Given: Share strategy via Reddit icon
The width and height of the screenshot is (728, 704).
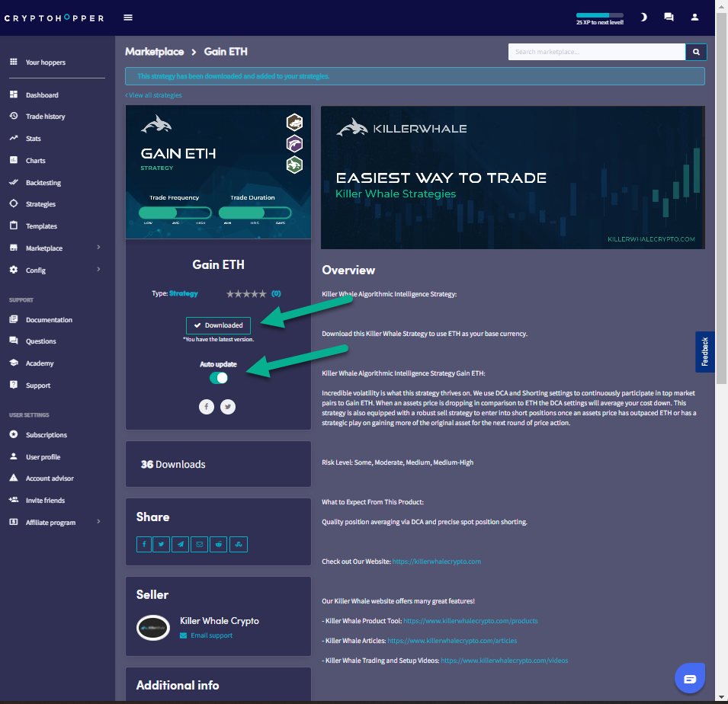Looking at the screenshot, I should pyautogui.click(x=219, y=544).
